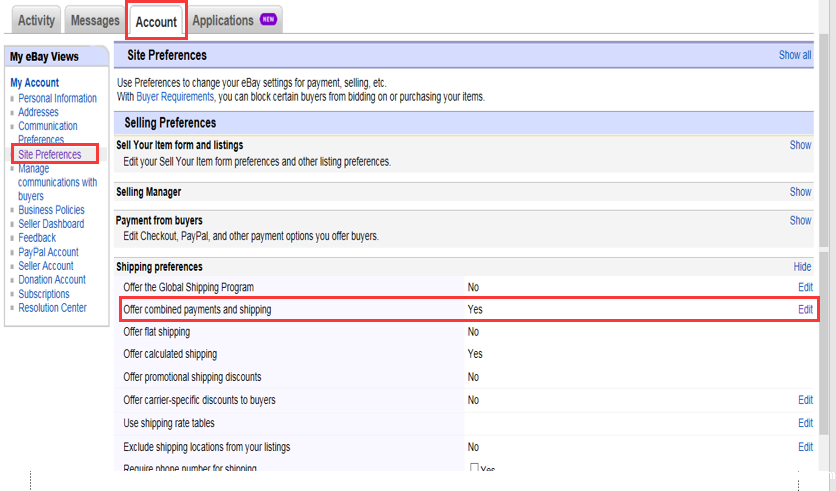
Task: Go to PayPal Account in sidebar
Action: point(48,252)
